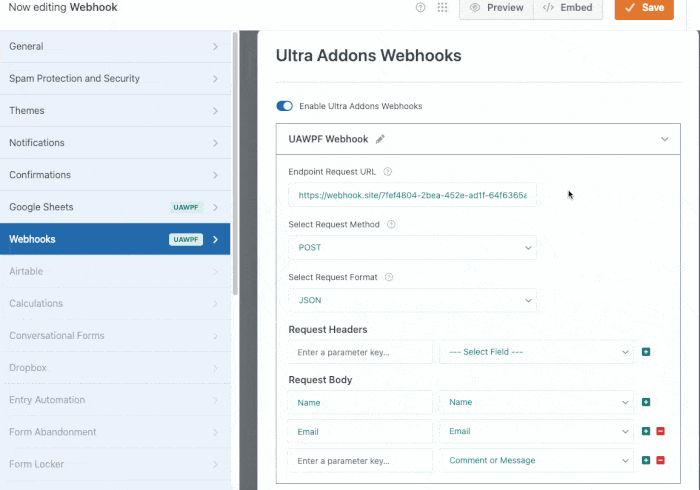The image size is (700, 490).
Task: Open the Select Request Method dropdown
Action: 412,248
